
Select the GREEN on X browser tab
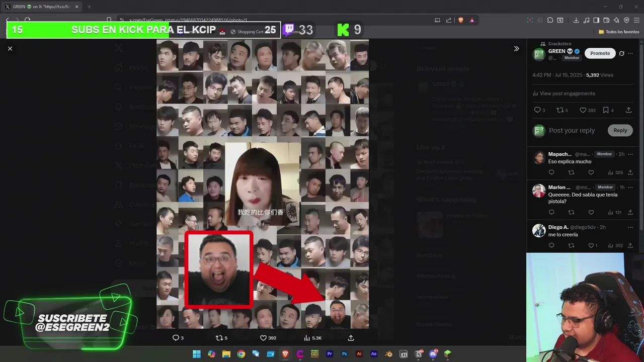[41, 7]
